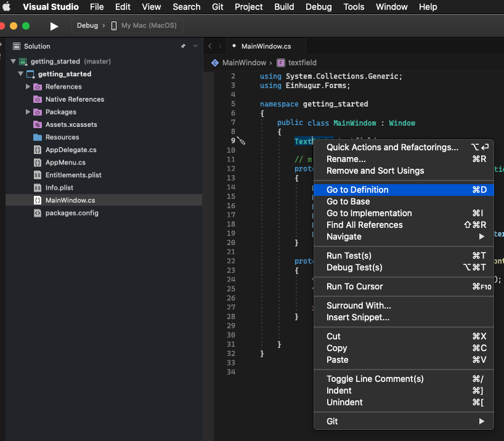504x441 pixels.
Task: Click the Native References folder icon
Action: point(38,99)
